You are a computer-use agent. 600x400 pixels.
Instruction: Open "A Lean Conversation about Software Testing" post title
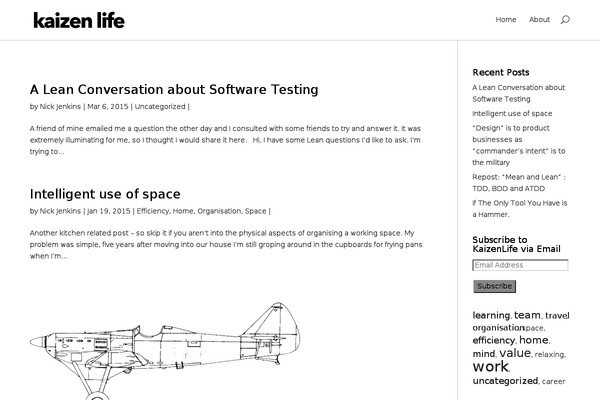(x=174, y=89)
